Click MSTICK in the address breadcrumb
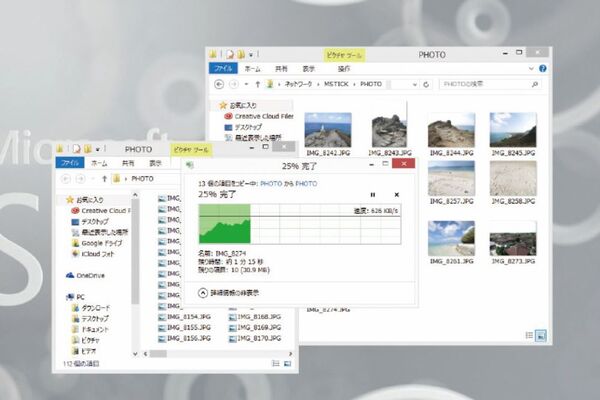The height and width of the screenshot is (400, 600). pyautogui.click(x=336, y=84)
